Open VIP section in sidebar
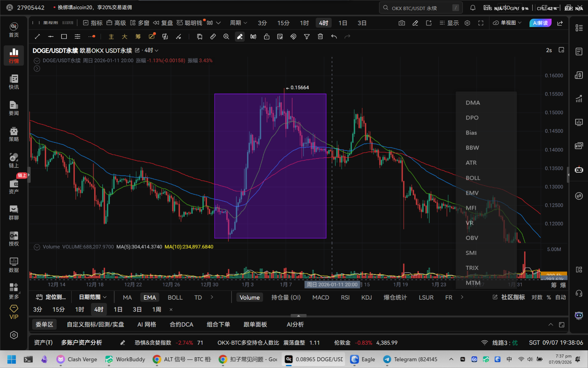 pyautogui.click(x=14, y=312)
